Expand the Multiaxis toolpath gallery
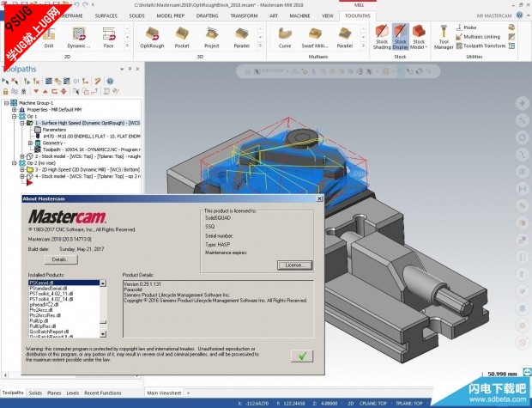Screen dimensions: 532x408 [363, 46]
